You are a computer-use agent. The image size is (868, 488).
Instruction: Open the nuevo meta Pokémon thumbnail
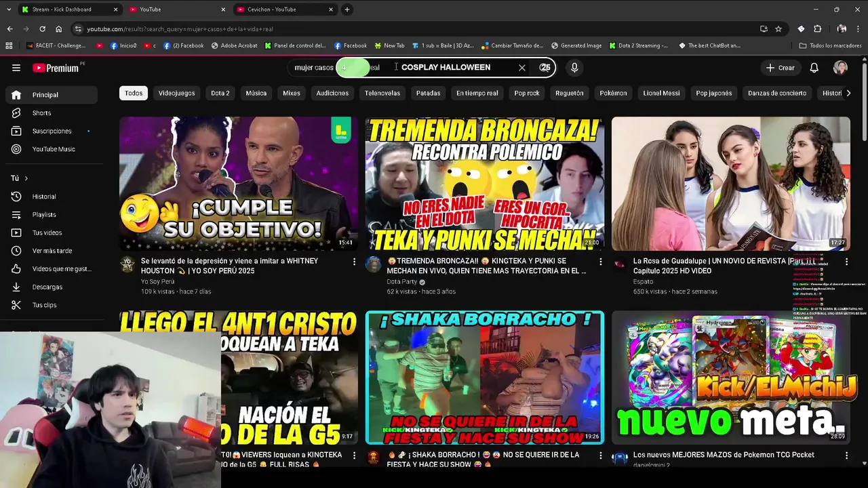[x=731, y=378]
